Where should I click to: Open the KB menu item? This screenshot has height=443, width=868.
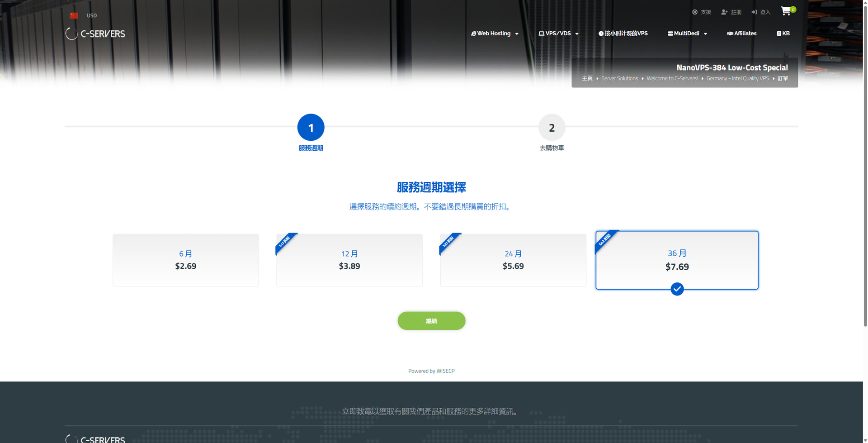tap(783, 33)
